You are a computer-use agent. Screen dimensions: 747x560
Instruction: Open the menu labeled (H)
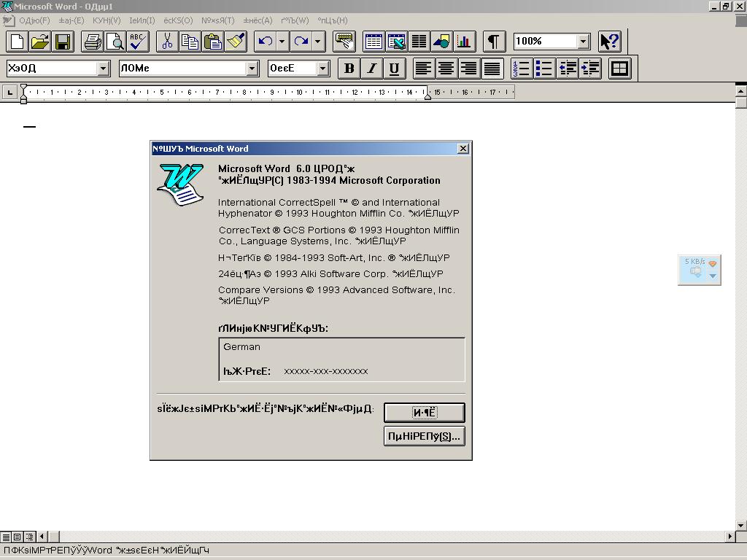pos(333,20)
